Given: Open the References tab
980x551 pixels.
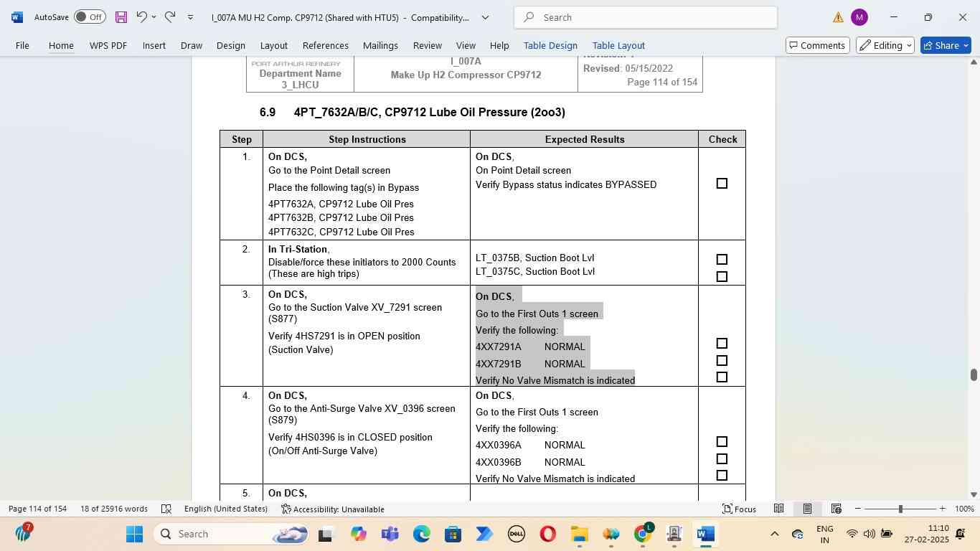Looking at the screenshot, I should [326, 45].
